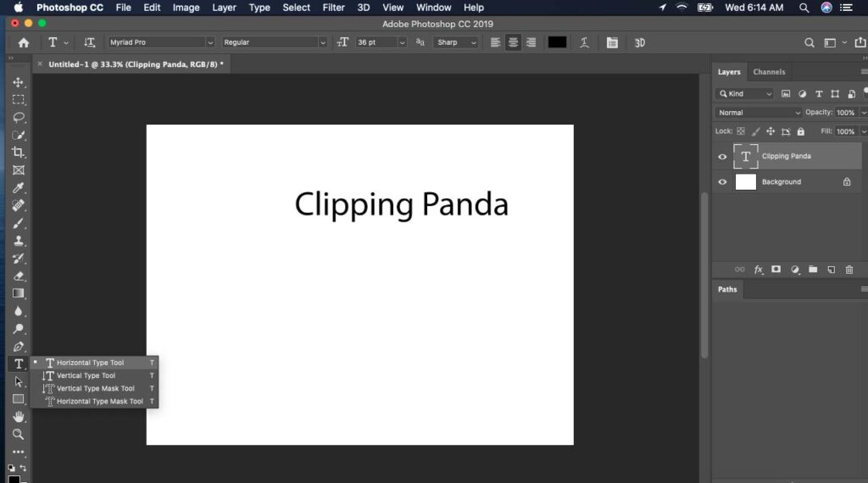The width and height of the screenshot is (868, 483).
Task: Open the Opacity value dropdown arrow
Action: pos(863,113)
